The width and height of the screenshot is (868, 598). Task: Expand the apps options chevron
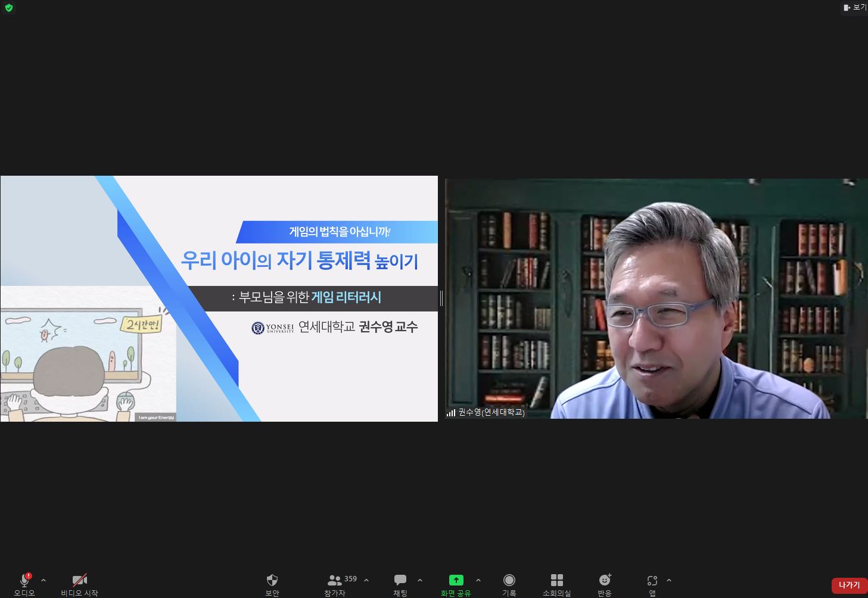(x=669, y=580)
